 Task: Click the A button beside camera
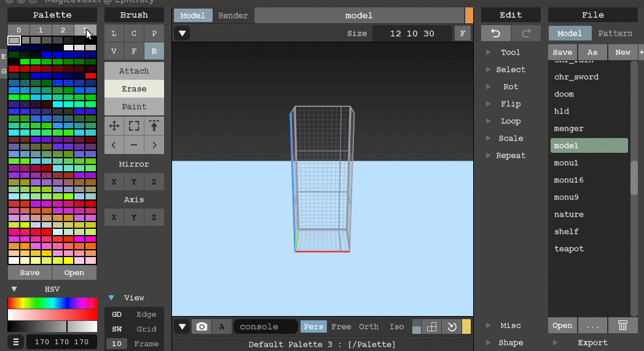(x=222, y=327)
